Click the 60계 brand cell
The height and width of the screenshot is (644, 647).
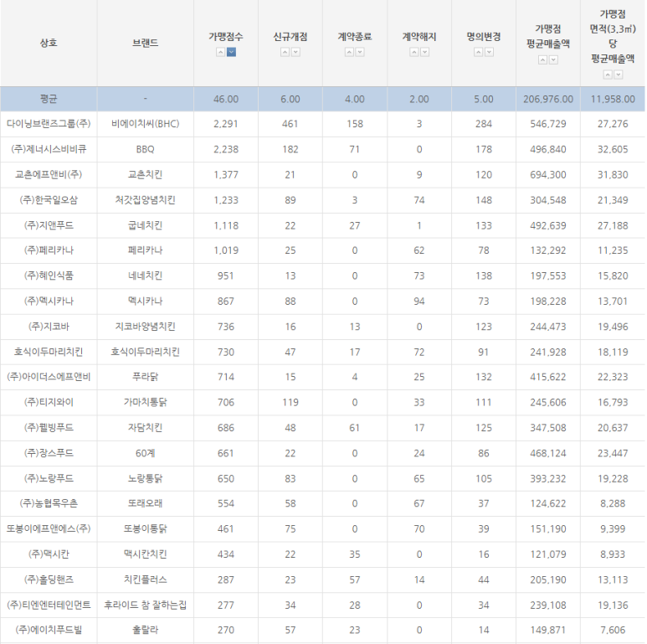click(x=146, y=453)
